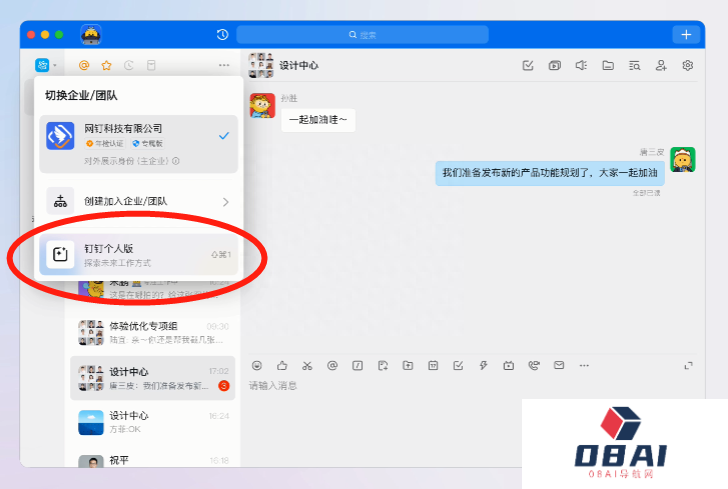Click the @ mention icon in message toolbar
The width and height of the screenshot is (728, 489).
click(332, 366)
